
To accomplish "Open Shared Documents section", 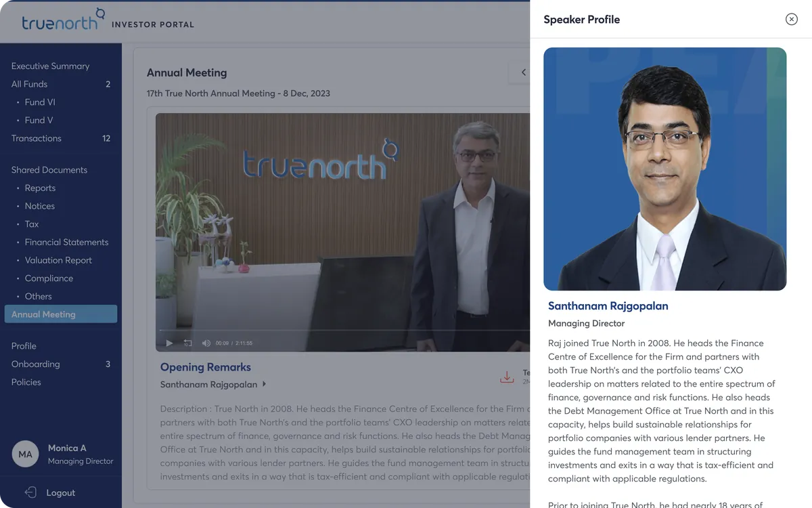I will coord(49,170).
